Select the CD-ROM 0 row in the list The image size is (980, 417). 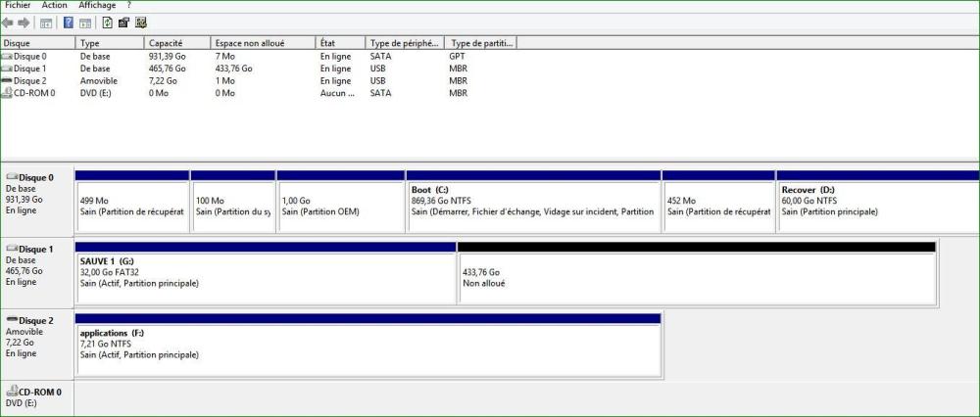coord(34,93)
